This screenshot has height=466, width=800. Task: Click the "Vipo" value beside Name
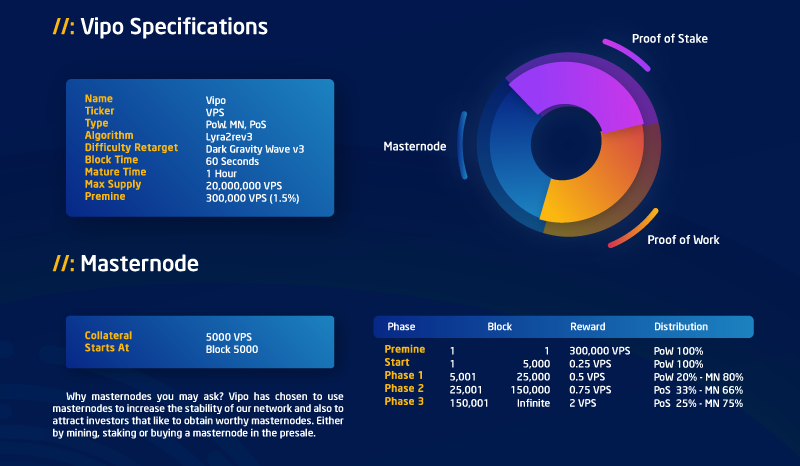pyautogui.click(x=216, y=101)
